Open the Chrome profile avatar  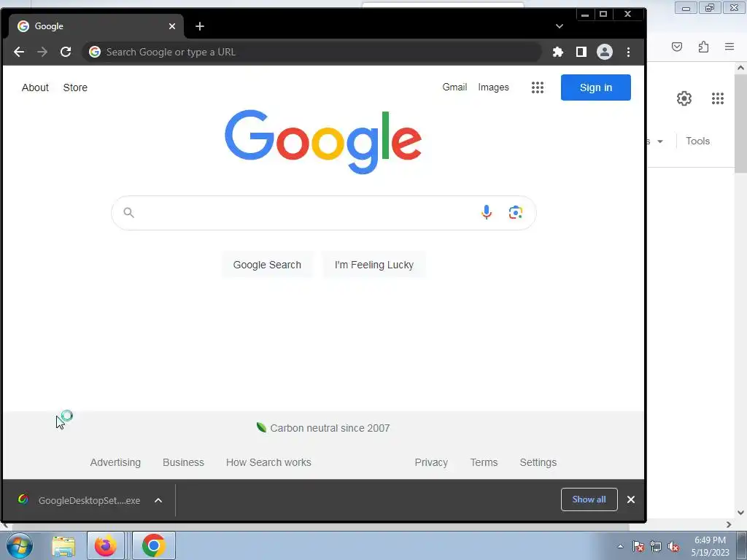[605, 52]
